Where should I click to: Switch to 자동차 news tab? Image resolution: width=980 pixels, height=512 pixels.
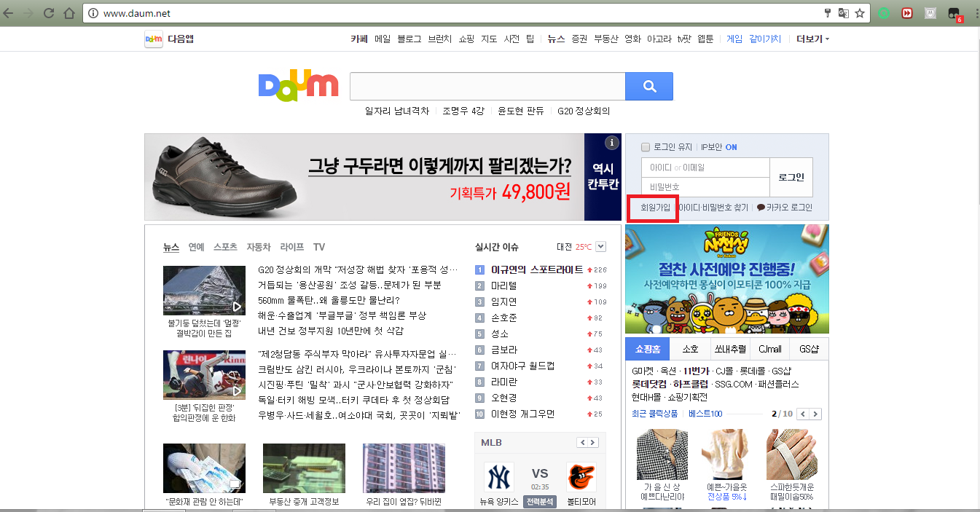click(258, 247)
